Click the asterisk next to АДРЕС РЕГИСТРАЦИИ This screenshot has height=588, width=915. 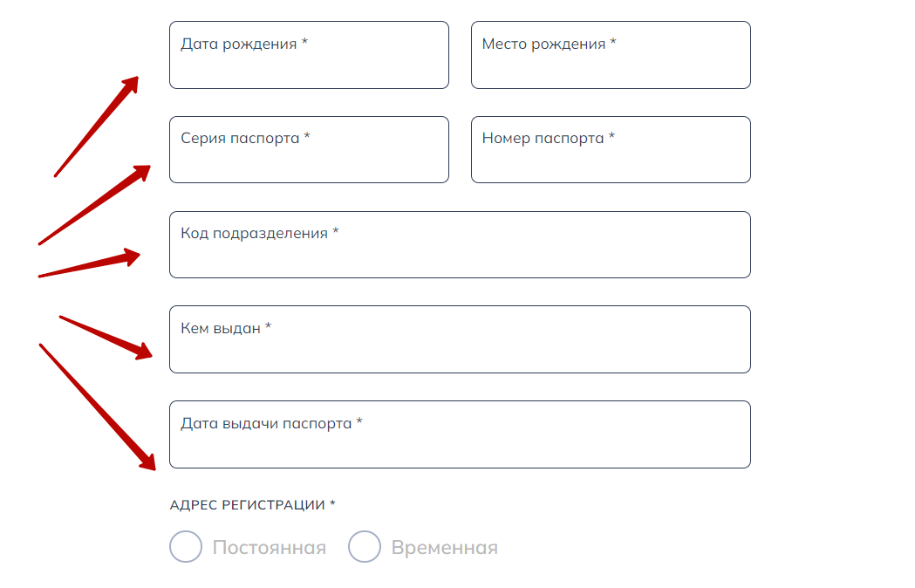click(x=332, y=505)
